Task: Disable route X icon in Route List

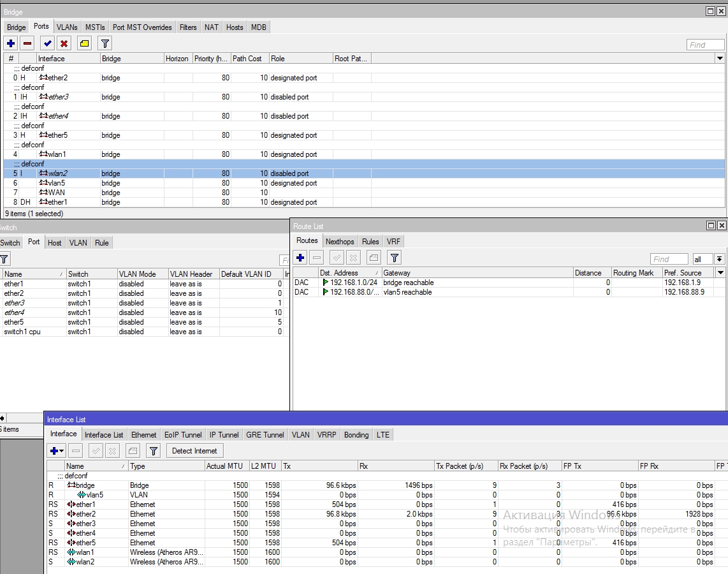Action: click(354, 258)
